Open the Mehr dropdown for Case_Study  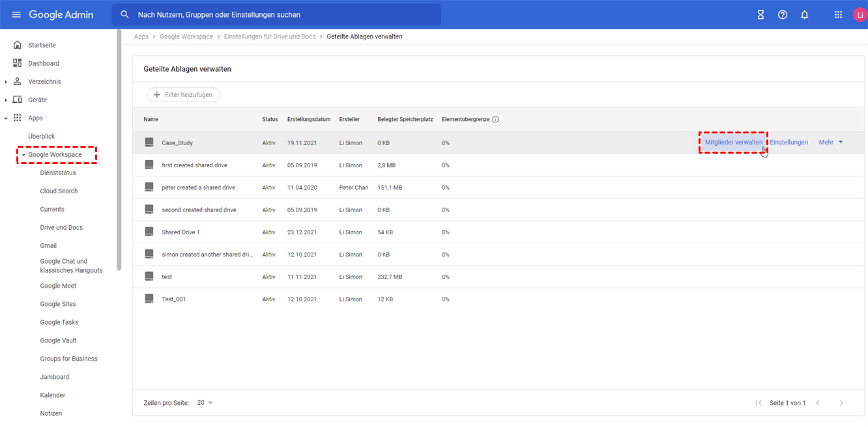[x=831, y=143]
